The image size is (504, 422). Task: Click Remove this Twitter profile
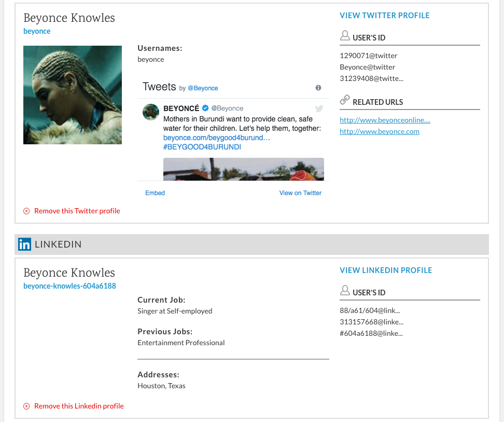tap(77, 211)
